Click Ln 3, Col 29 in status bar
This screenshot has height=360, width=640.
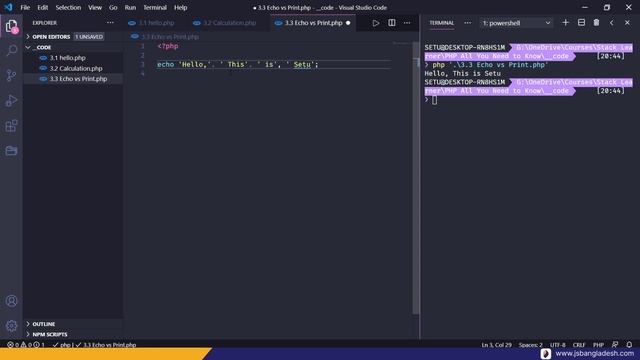tap(496, 345)
